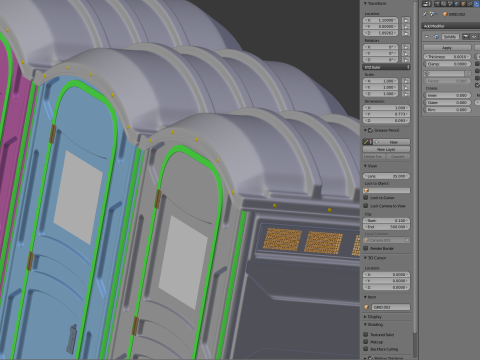Adjust the Inner crease slider
The height and width of the screenshot is (360, 480).
(x=447, y=95)
